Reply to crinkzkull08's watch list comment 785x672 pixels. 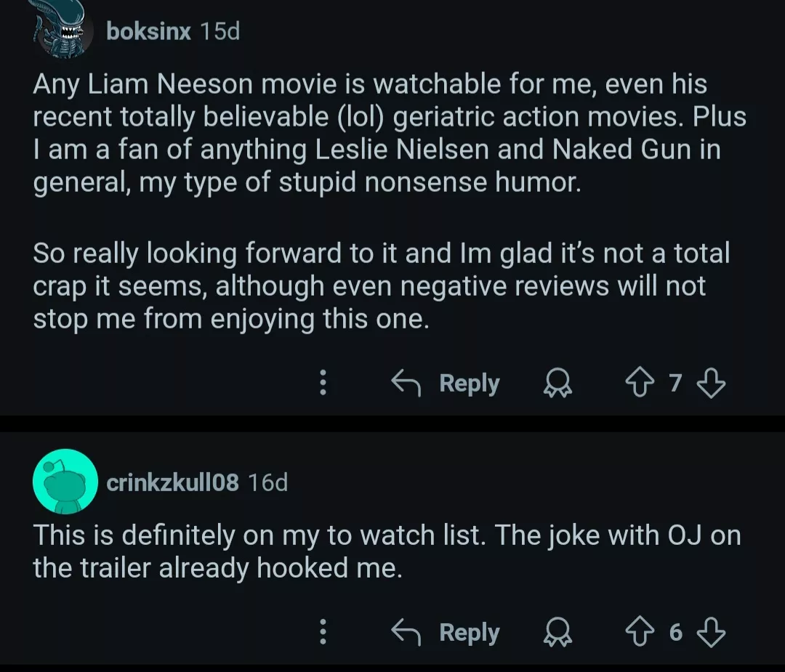446,633
